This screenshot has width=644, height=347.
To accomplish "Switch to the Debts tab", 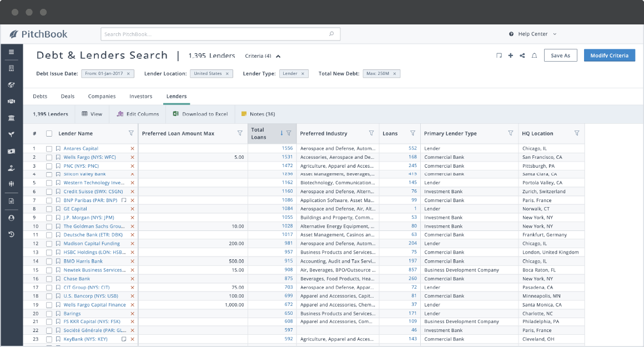I will click(x=40, y=97).
